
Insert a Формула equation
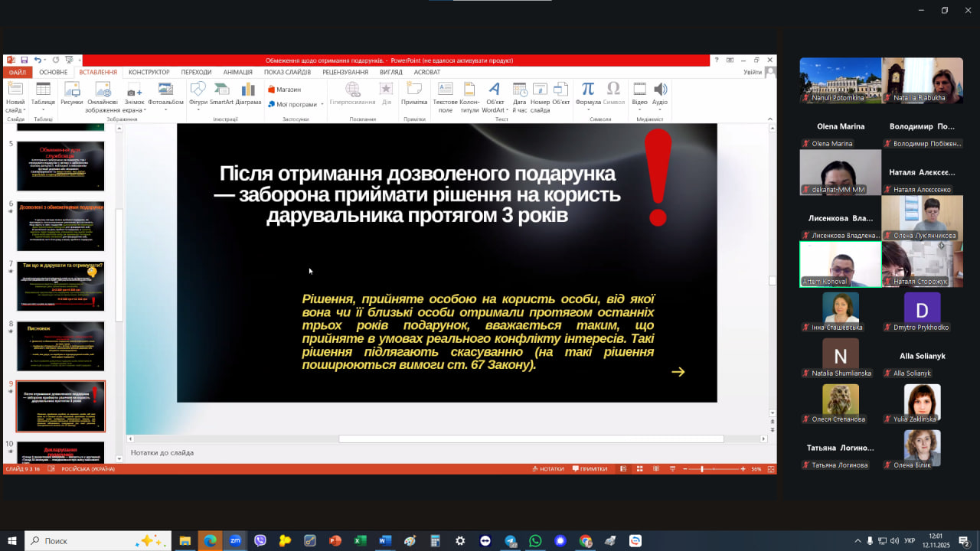tap(587, 94)
